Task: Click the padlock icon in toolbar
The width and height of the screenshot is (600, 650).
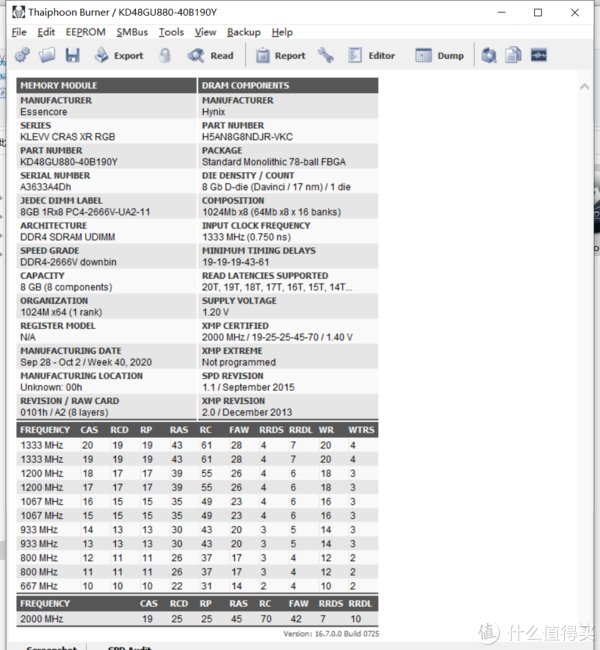Action: pos(164,55)
